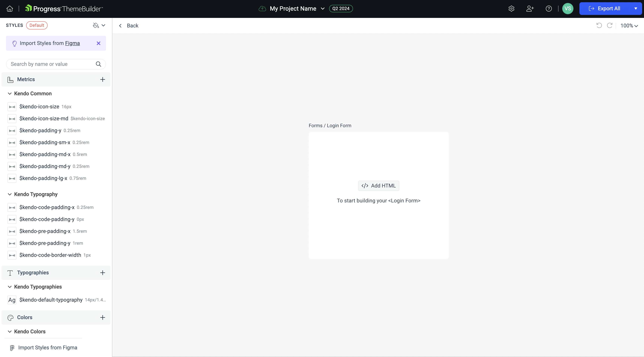Collapse the Kendo Colors group
This screenshot has height=357, width=644.
click(10, 332)
